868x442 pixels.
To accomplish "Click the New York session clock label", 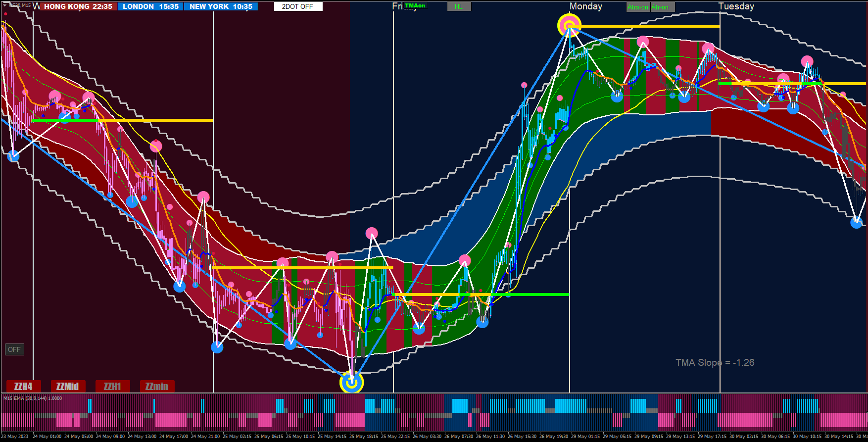I will (x=221, y=6).
